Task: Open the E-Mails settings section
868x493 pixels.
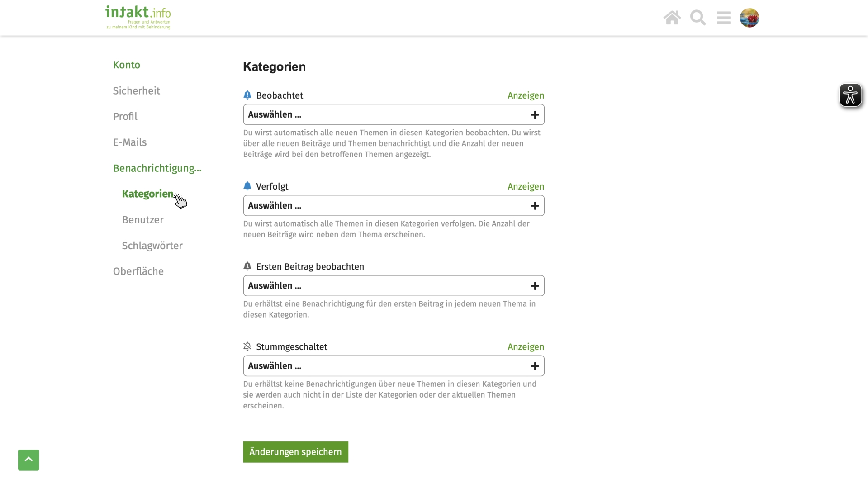Action: pyautogui.click(x=130, y=142)
